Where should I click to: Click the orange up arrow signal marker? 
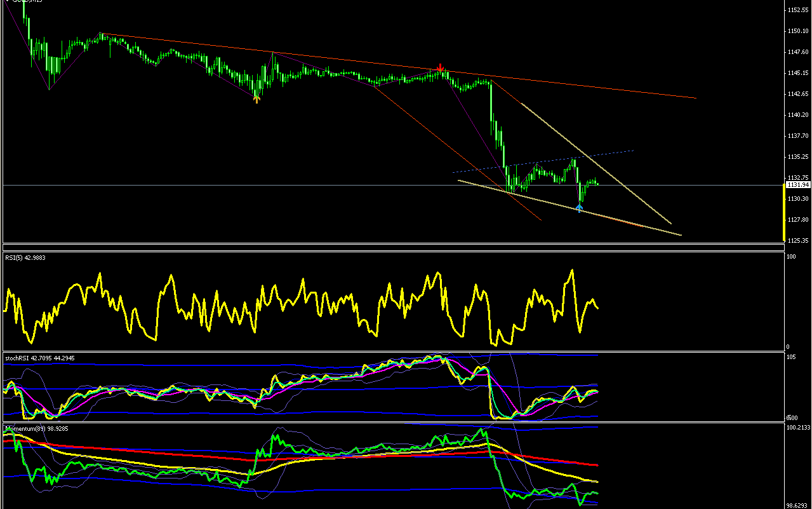256,98
